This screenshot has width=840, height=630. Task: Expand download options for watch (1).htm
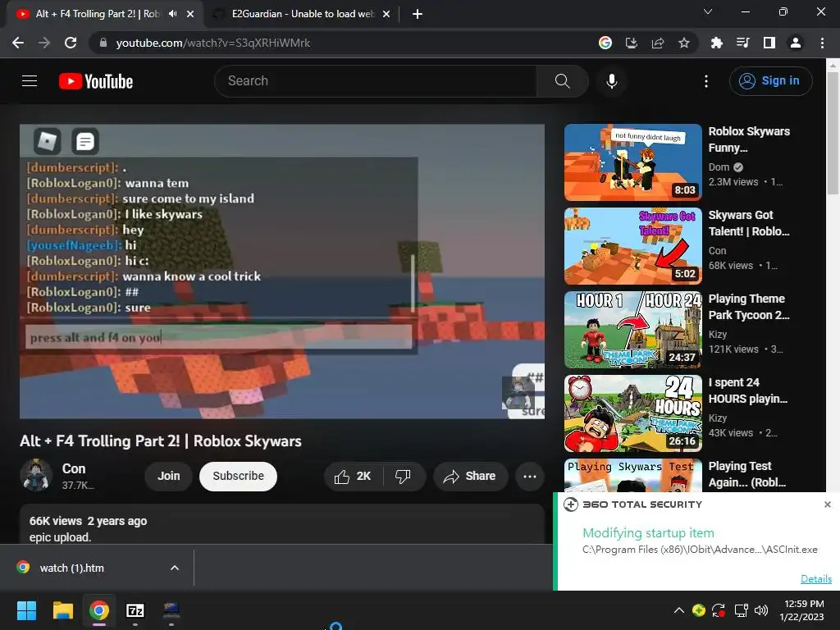(x=175, y=568)
